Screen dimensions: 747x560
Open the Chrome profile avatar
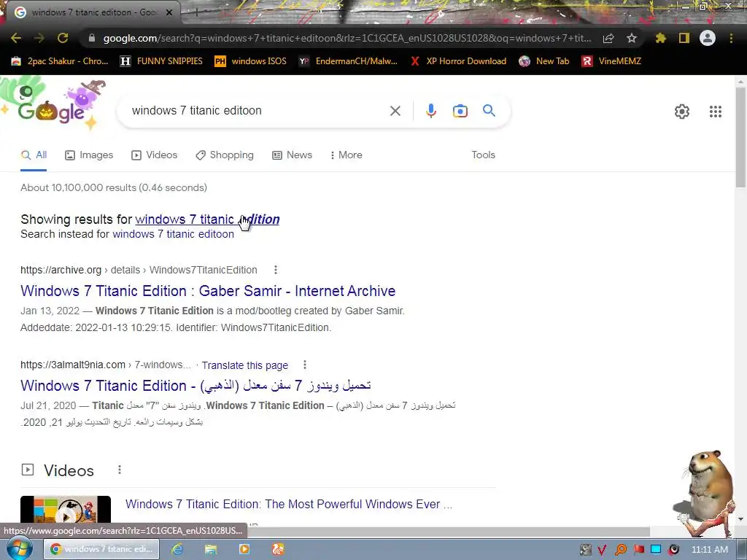click(708, 38)
